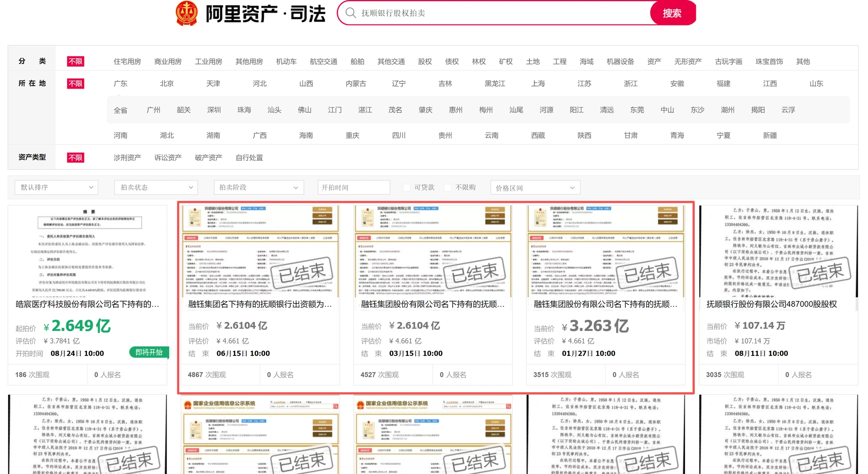Screen dimensions: 868x474
Task: Choose 黑龙江 province
Action: tap(495, 83)
